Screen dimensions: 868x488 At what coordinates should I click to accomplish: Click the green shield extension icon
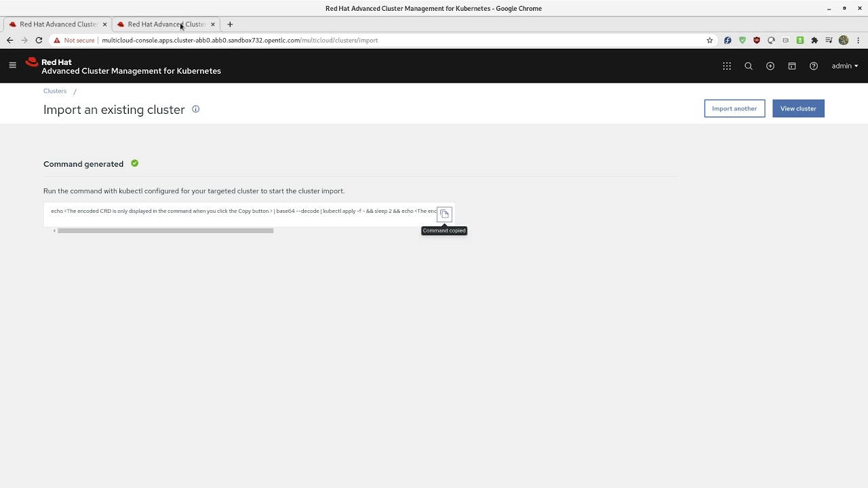[x=743, y=40]
